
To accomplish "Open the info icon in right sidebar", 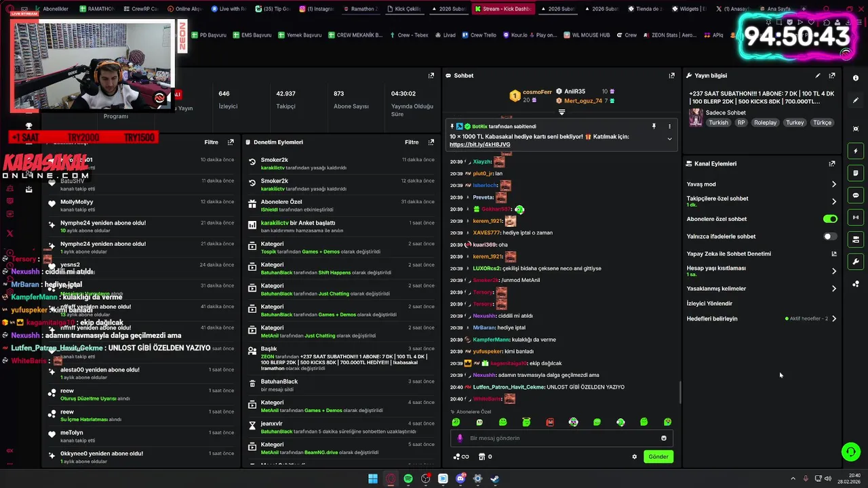I will 856,78.
